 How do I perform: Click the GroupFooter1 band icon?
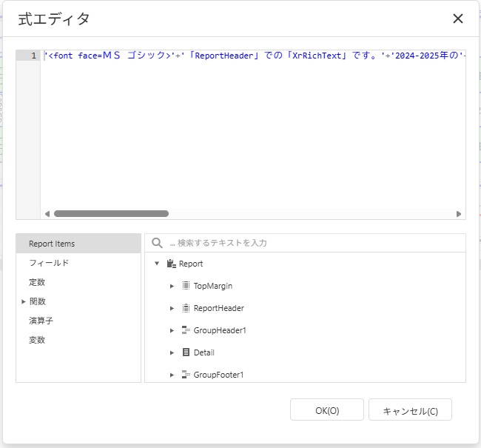point(186,375)
